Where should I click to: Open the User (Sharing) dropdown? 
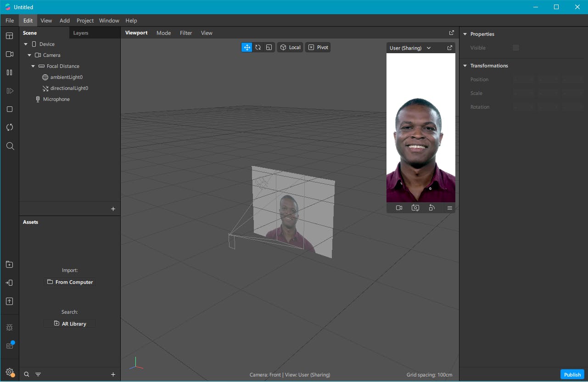point(410,48)
